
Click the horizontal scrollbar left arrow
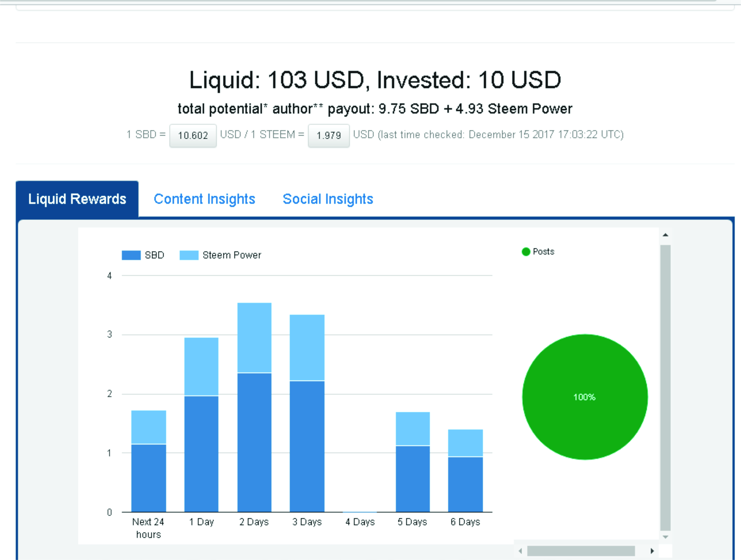[x=520, y=551]
